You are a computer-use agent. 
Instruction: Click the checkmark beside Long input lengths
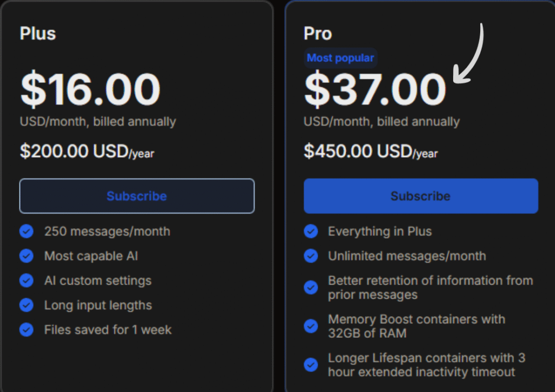point(26,305)
